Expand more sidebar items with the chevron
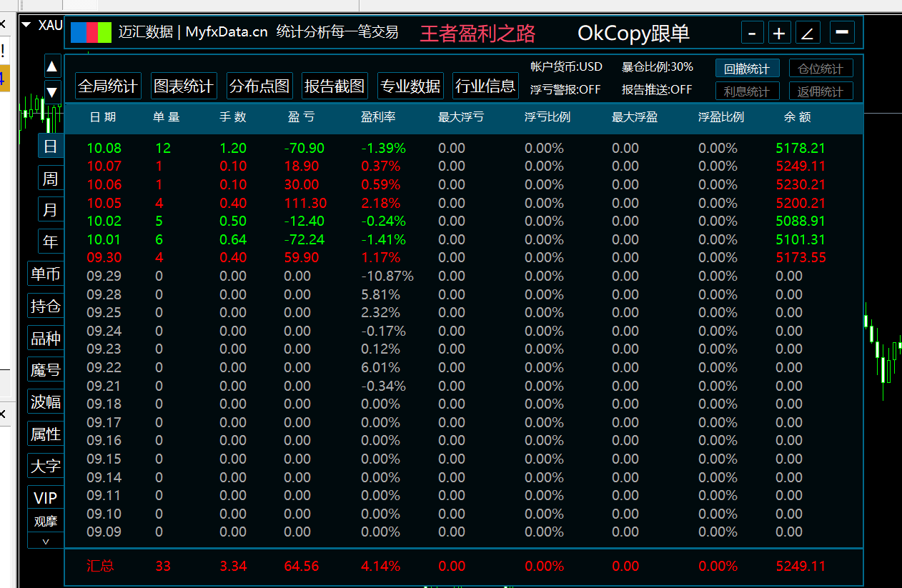Viewport: 902px width, 588px height. pos(46,542)
